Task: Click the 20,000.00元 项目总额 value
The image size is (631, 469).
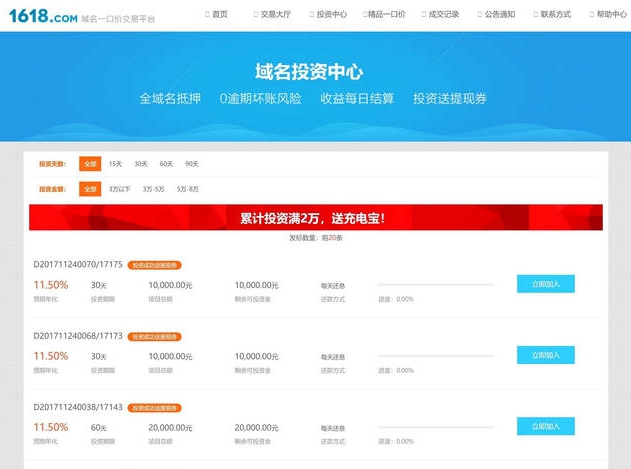Action: (170, 428)
